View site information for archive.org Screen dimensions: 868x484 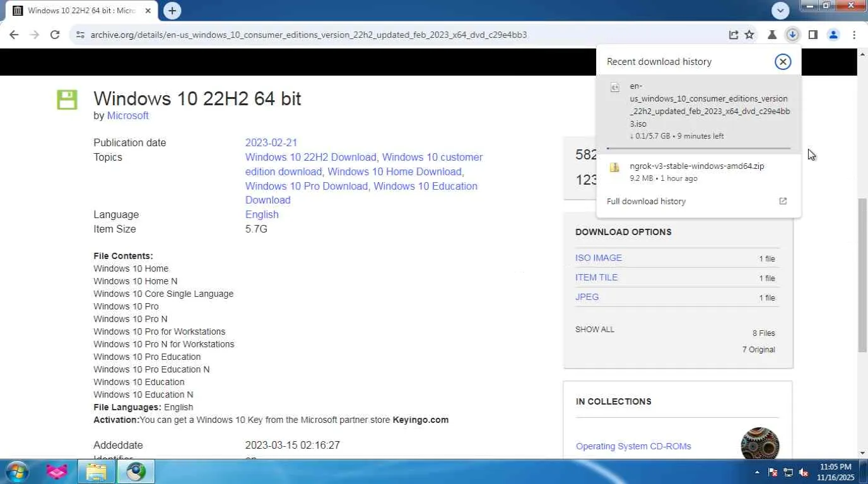pyautogui.click(x=80, y=35)
